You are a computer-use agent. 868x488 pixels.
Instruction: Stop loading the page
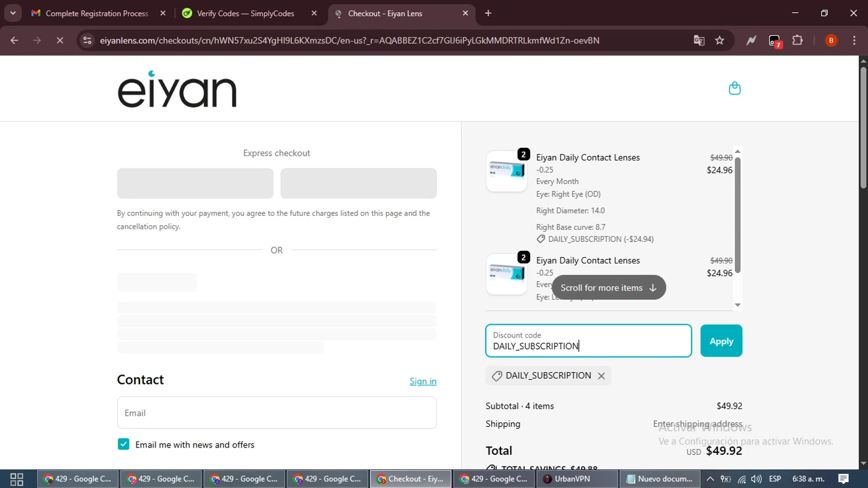[60, 41]
